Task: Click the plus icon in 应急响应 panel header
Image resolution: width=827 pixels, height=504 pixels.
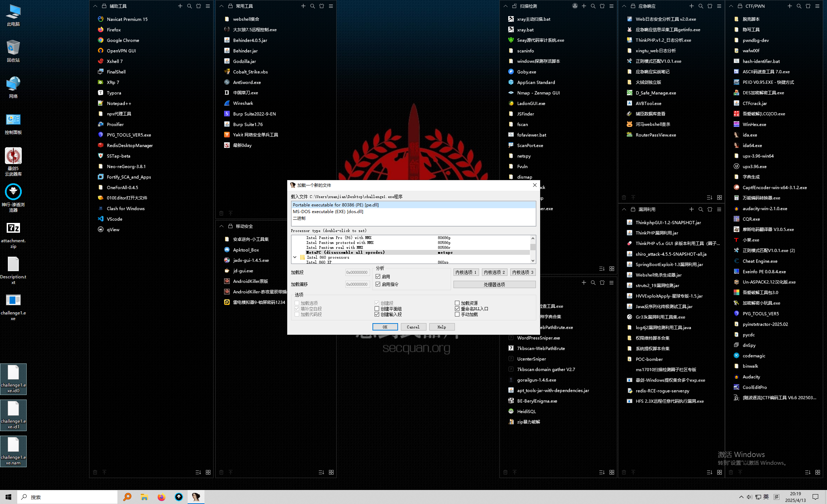Action: [691, 6]
